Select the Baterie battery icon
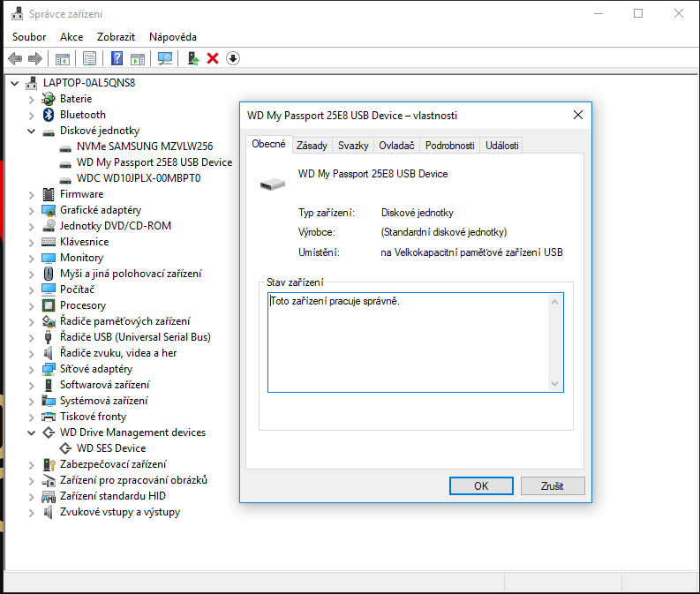 49,99
